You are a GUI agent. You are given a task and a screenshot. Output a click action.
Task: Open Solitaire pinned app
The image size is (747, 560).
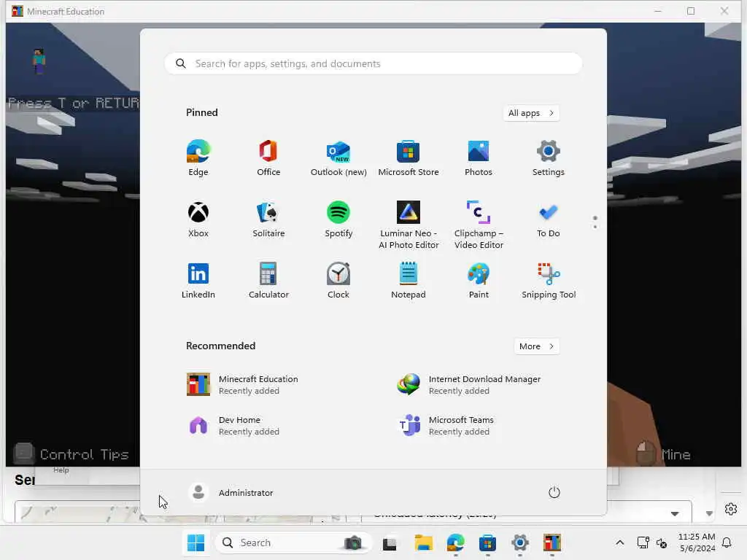pyautogui.click(x=268, y=219)
